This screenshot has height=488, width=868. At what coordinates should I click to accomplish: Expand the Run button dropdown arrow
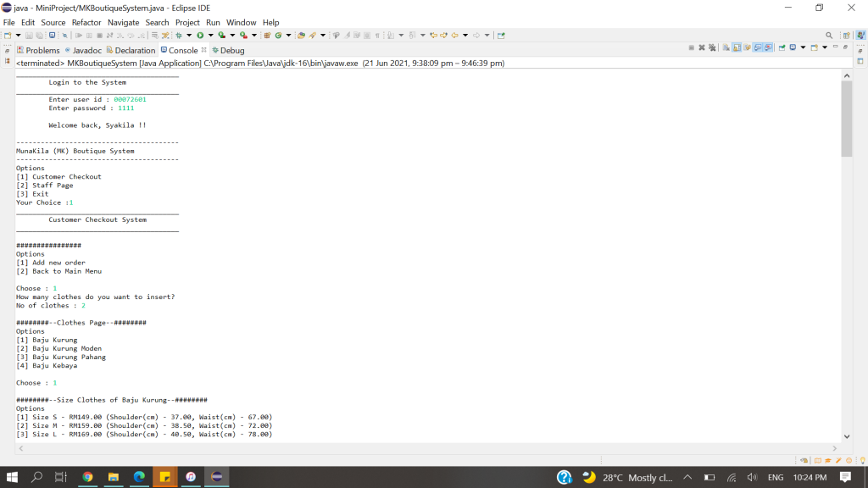[x=209, y=36]
